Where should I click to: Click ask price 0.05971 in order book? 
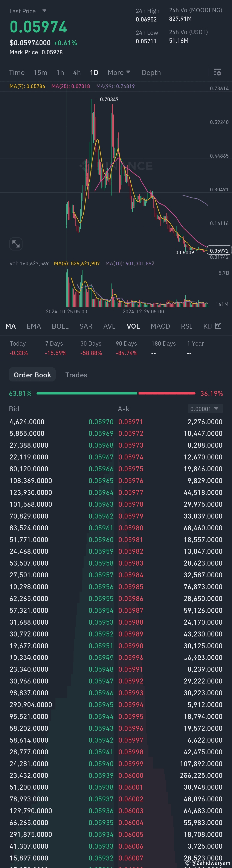click(131, 421)
